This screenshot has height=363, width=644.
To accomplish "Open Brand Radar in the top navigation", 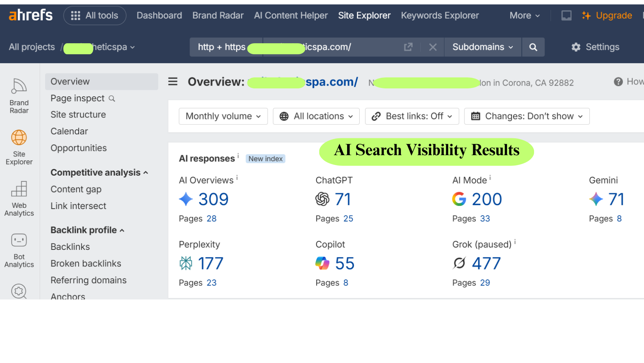I will (218, 15).
